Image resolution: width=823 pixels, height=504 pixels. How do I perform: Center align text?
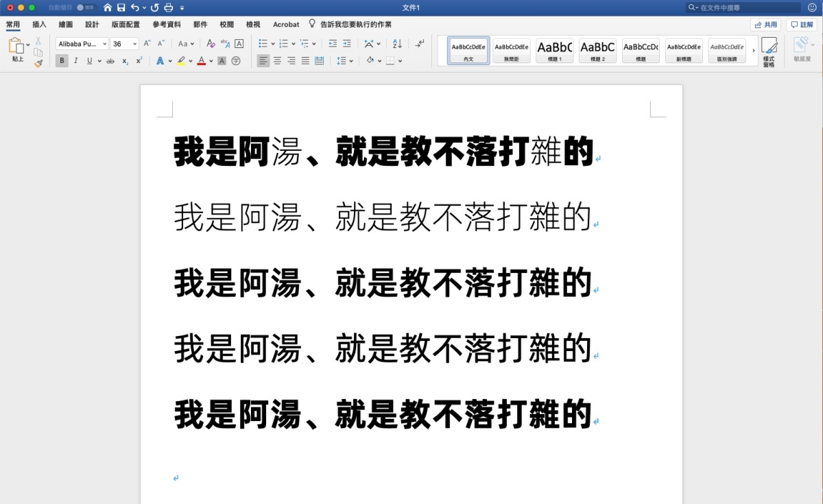(x=277, y=60)
